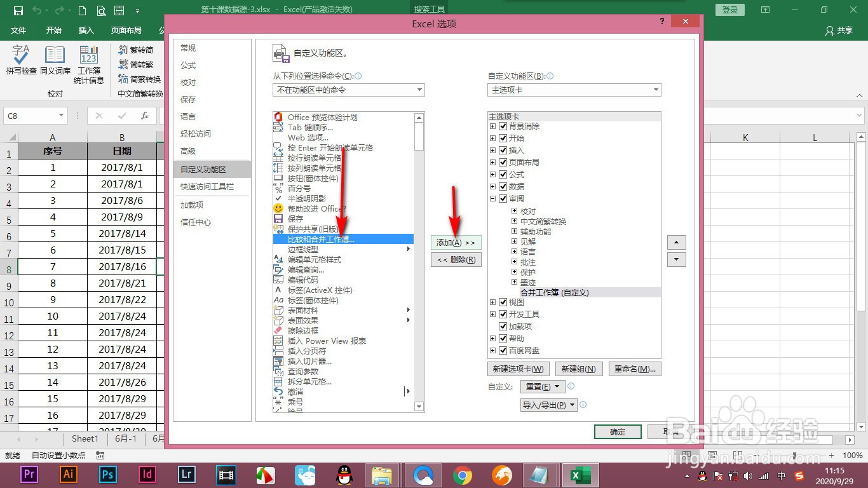Open Chrome from the taskbar
Viewport: 868px width, 488px height.
(x=463, y=475)
